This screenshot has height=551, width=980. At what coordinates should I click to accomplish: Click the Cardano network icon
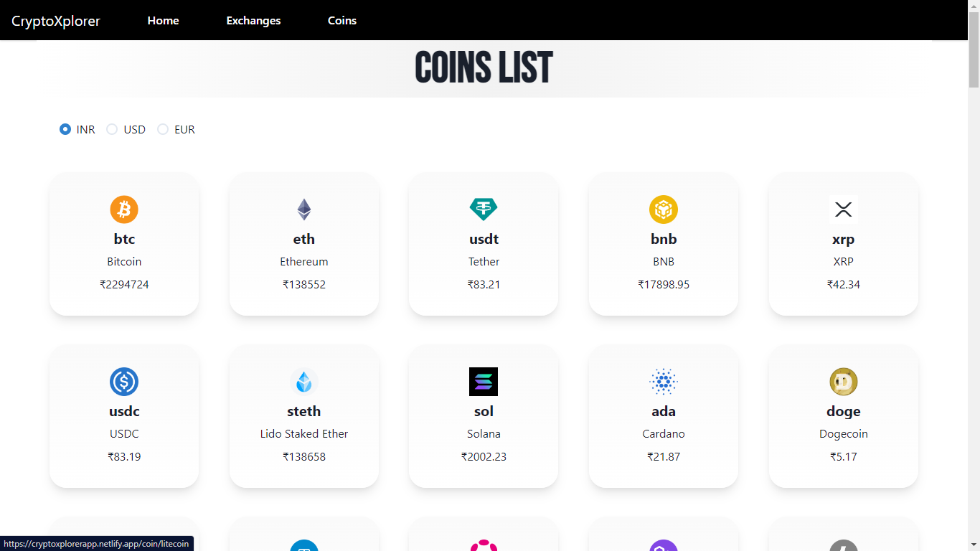[x=663, y=382]
